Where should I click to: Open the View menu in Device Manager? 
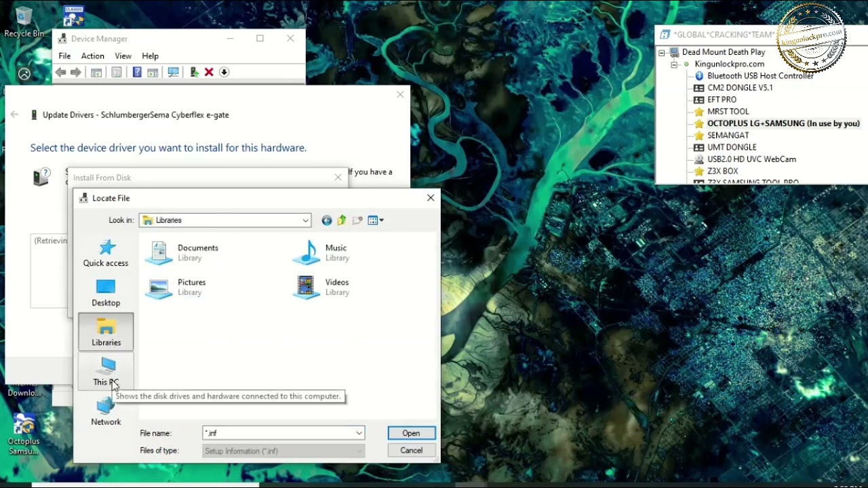(123, 56)
